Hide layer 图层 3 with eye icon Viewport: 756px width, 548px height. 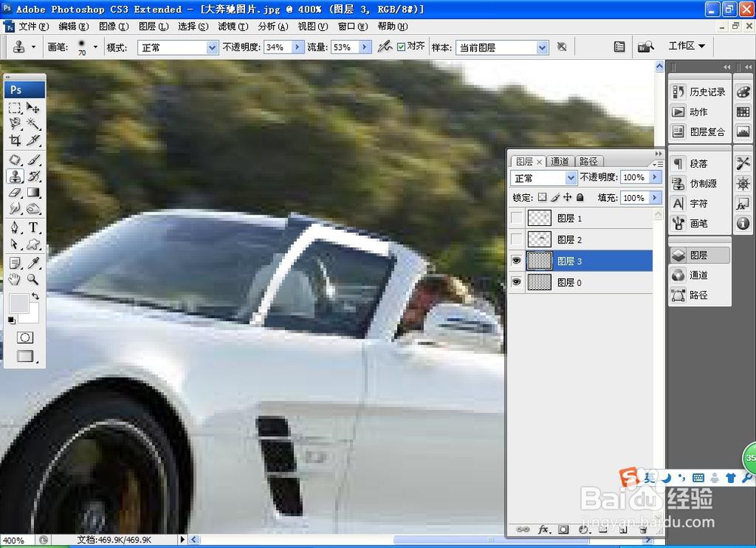pyautogui.click(x=516, y=261)
